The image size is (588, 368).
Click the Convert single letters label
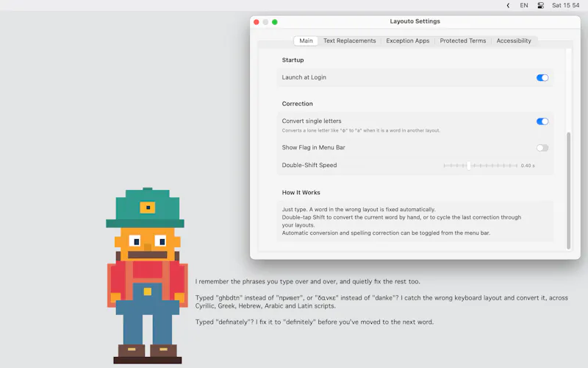point(312,121)
